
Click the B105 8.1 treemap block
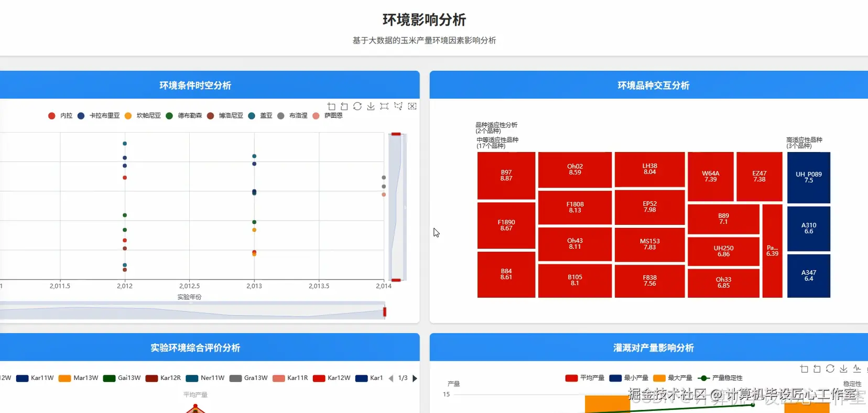[575, 280]
